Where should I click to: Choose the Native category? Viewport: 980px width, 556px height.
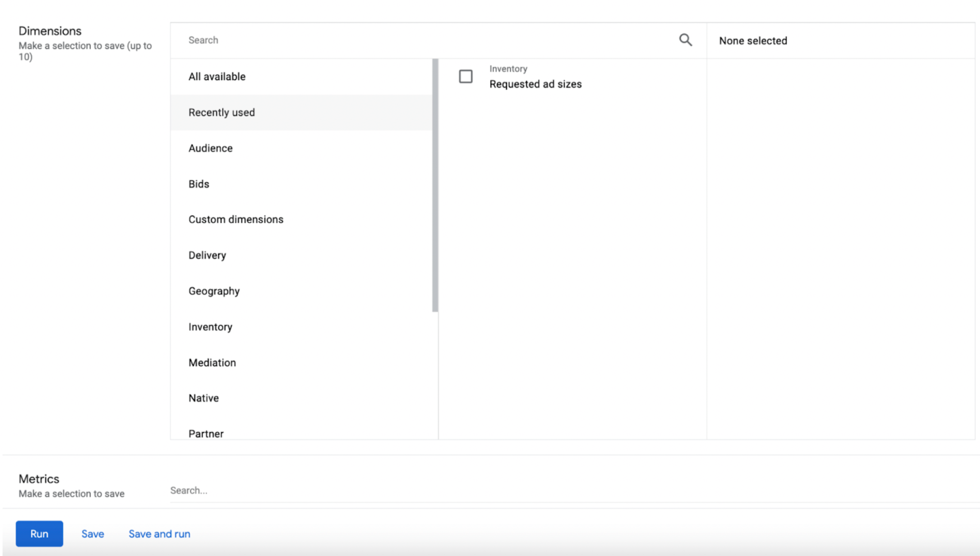coord(204,398)
